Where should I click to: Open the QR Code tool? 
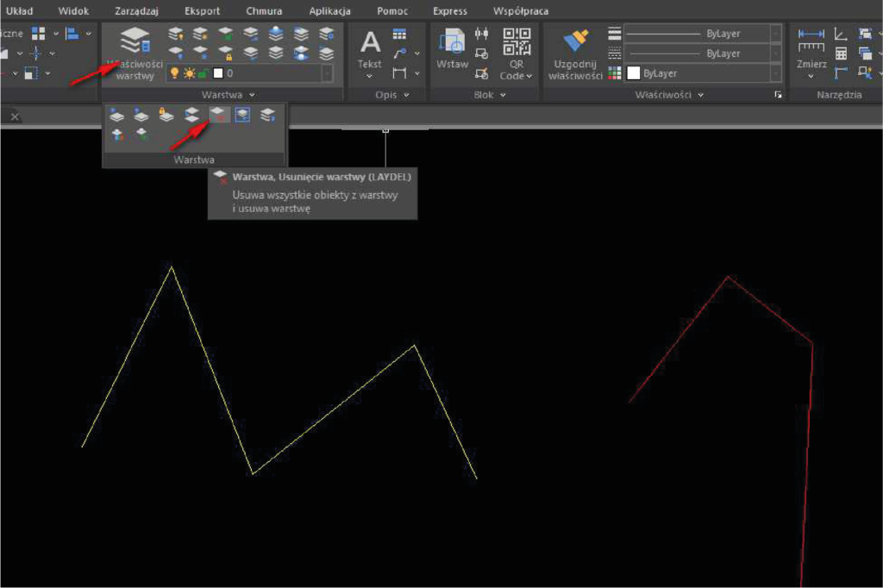pos(517,53)
